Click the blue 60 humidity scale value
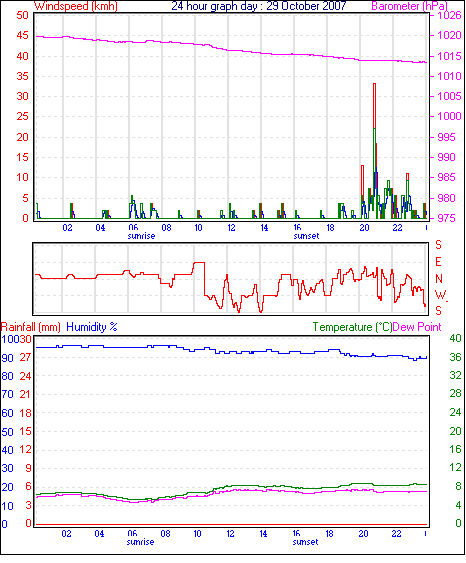The width and height of the screenshot is (466, 563). click(8, 414)
